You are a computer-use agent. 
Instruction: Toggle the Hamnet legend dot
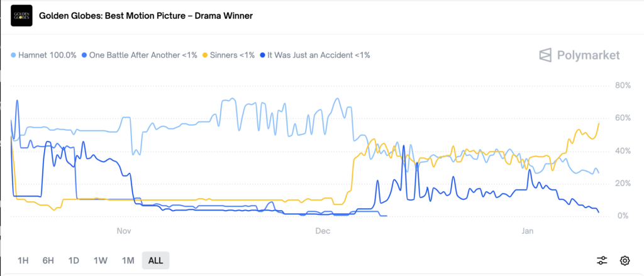[x=15, y=55]
